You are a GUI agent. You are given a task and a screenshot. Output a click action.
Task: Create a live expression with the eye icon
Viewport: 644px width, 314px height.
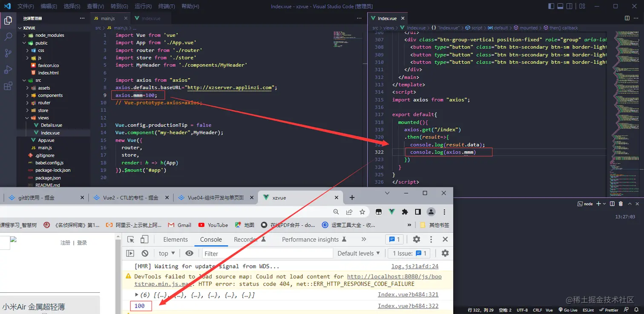point(190,253)
